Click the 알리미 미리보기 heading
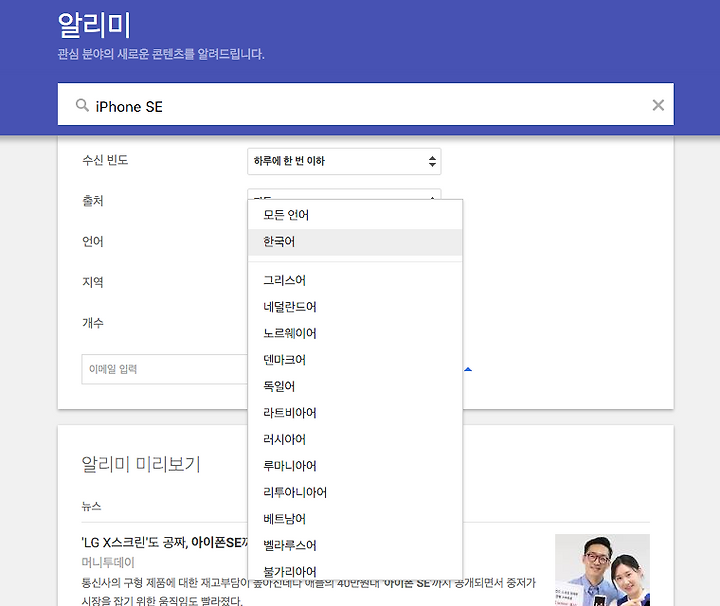The width and height of the screenshot is (720, 606). point(141,464)
